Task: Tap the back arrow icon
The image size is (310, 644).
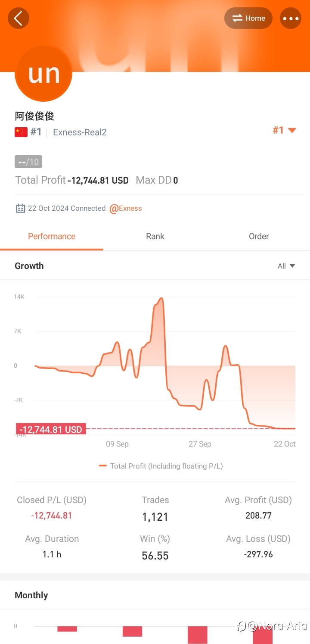Action: (19, 19)
